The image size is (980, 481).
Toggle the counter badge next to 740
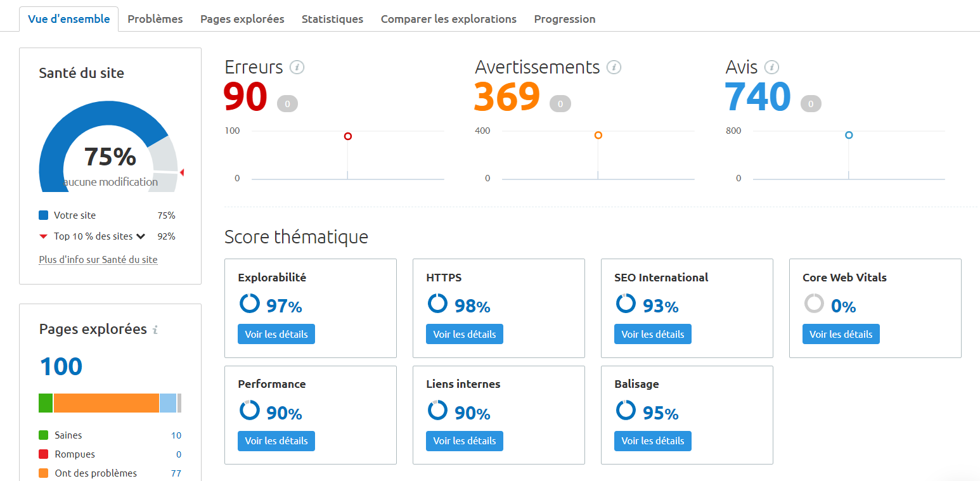coord(811,103)
